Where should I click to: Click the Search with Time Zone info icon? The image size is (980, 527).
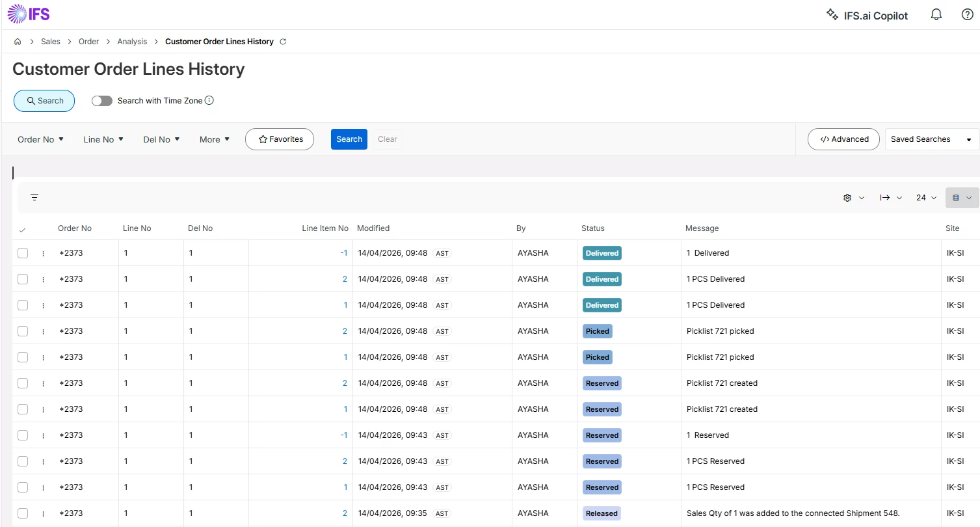coord(209,101)
